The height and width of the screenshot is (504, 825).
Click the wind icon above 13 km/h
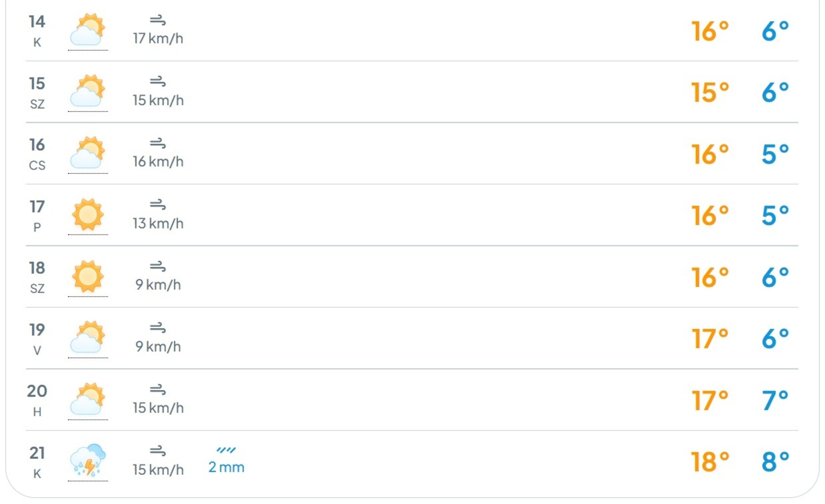click(x=158, y=205)
